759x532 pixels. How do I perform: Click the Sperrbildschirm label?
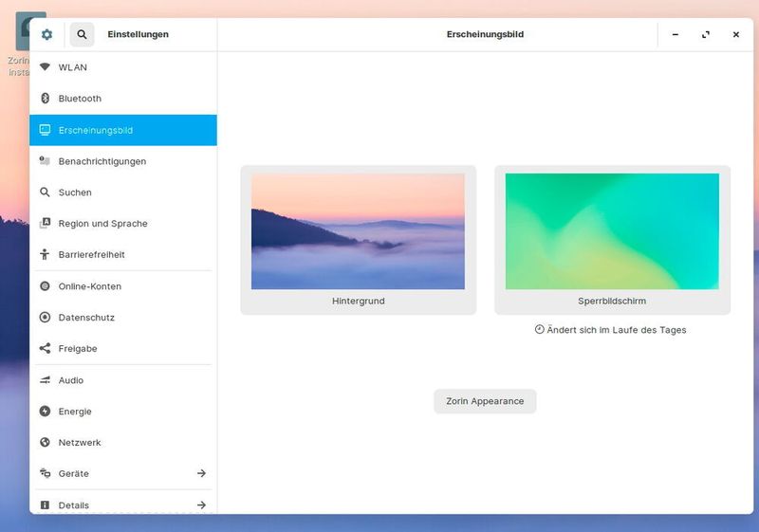(x=612, y=301)
